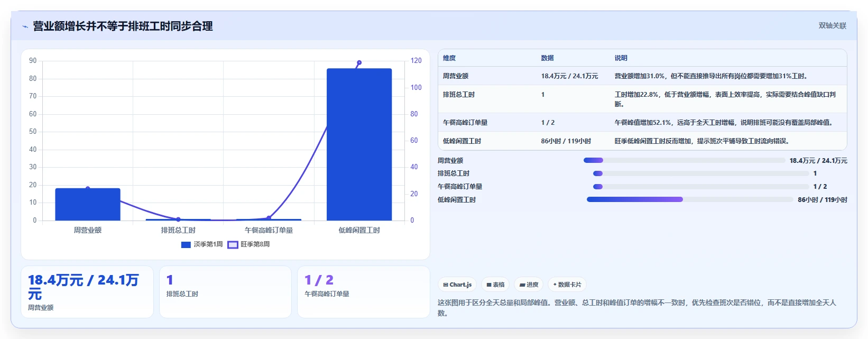Select the 排班总工时 table row label
Image resolution: width=868 pixels, height=339 pixels.
[x=459, y=95]
